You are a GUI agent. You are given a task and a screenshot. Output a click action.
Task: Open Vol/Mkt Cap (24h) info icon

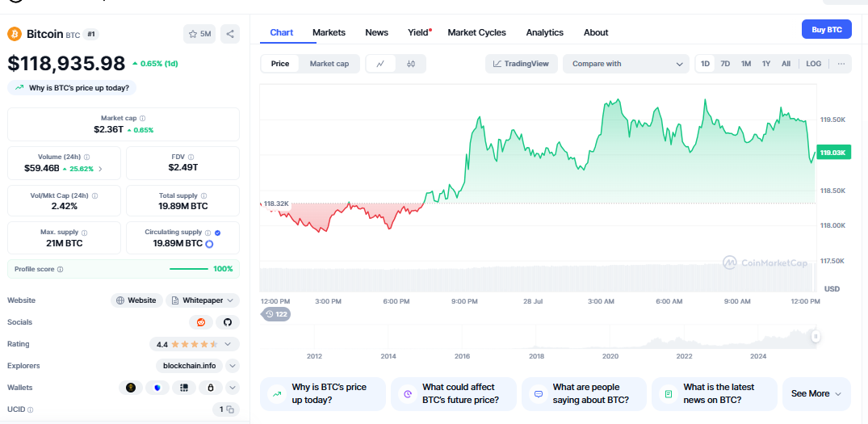pos(95,196)
